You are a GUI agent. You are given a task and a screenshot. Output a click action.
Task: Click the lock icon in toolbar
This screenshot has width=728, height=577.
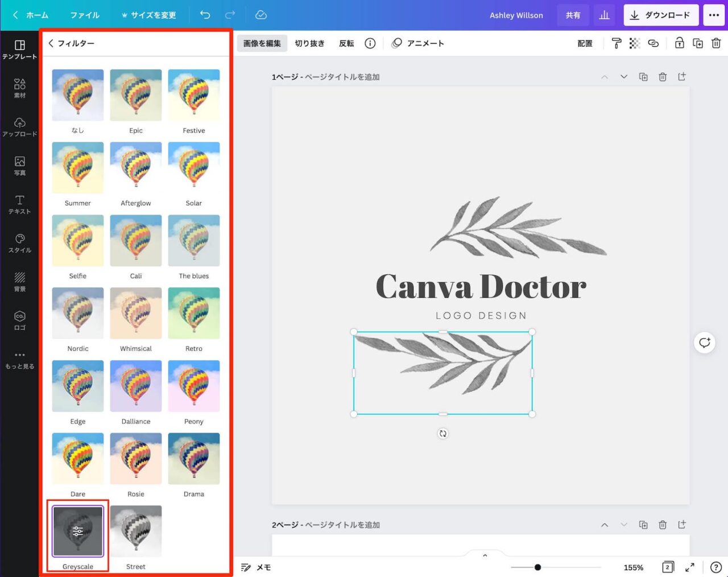pyautogui.click(x=679, y=43)
